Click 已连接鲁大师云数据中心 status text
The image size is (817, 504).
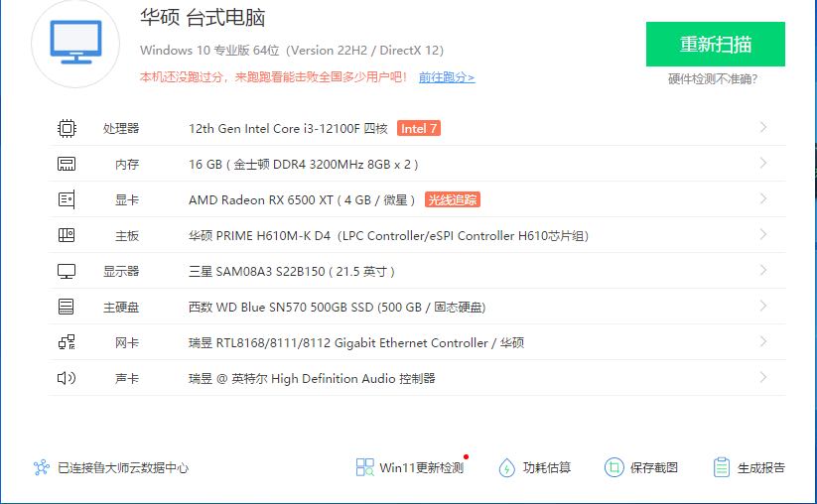point(122,468)
